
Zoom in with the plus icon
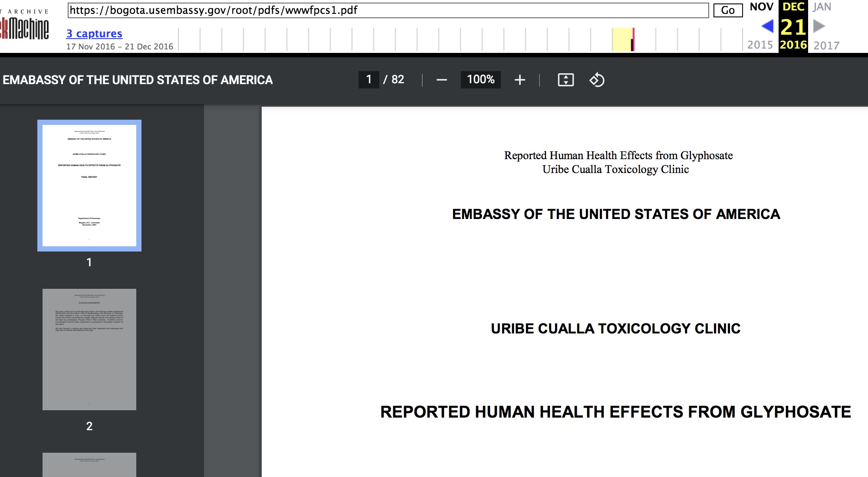519,80
